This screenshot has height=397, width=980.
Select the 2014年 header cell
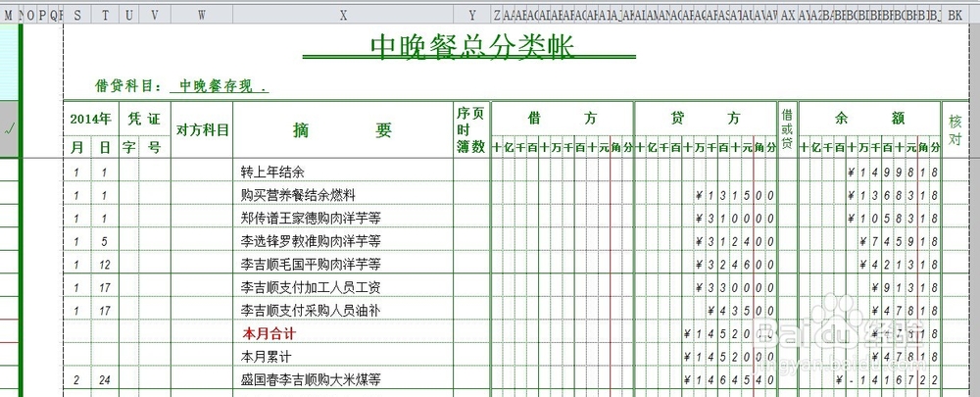[x=90, y=119]
